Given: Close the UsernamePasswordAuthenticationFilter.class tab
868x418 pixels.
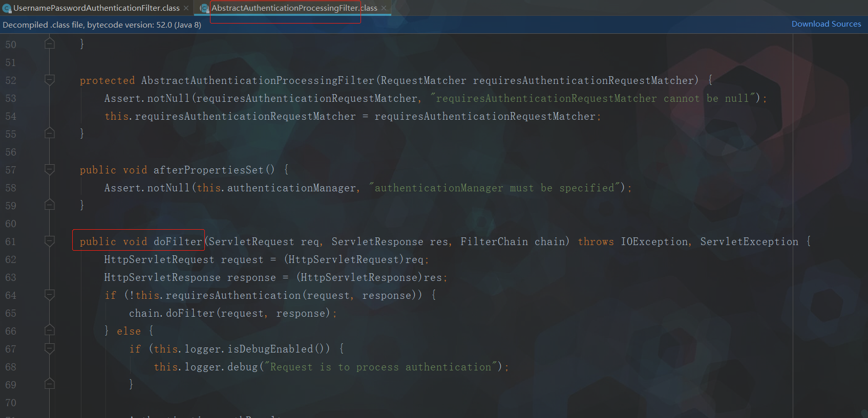Looking at the screenshot, I should point(186,8).
